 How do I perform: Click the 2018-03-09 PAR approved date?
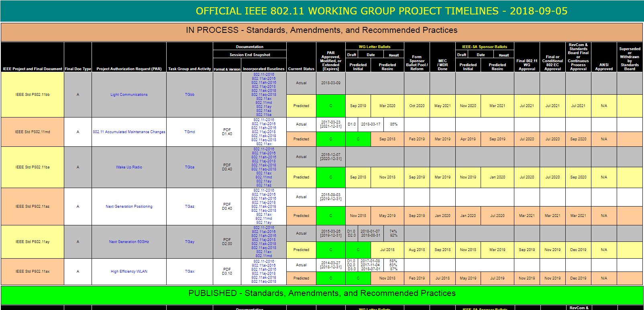click(331, 83)
